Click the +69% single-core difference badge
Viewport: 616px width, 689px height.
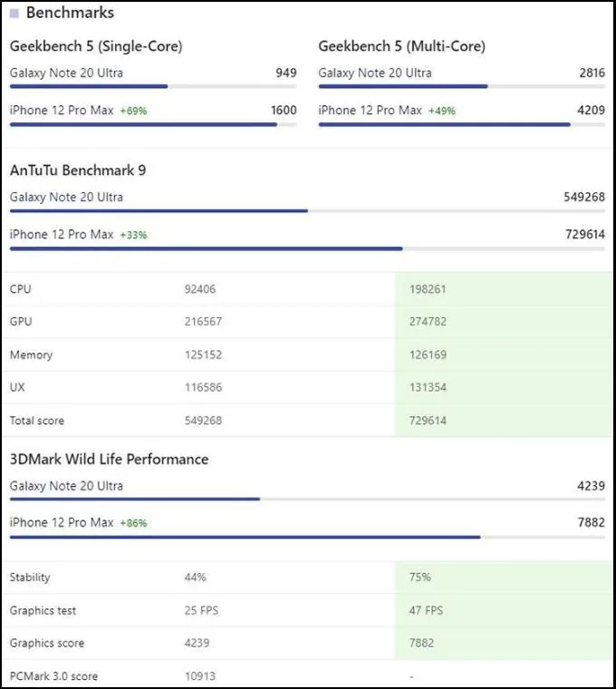(x=133, y=111)
